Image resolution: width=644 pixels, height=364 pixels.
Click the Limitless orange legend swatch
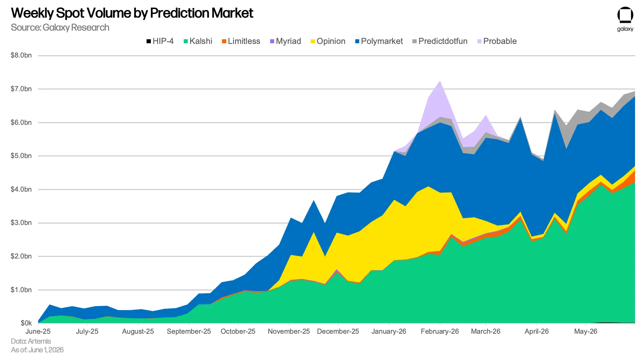click(224, 41)
